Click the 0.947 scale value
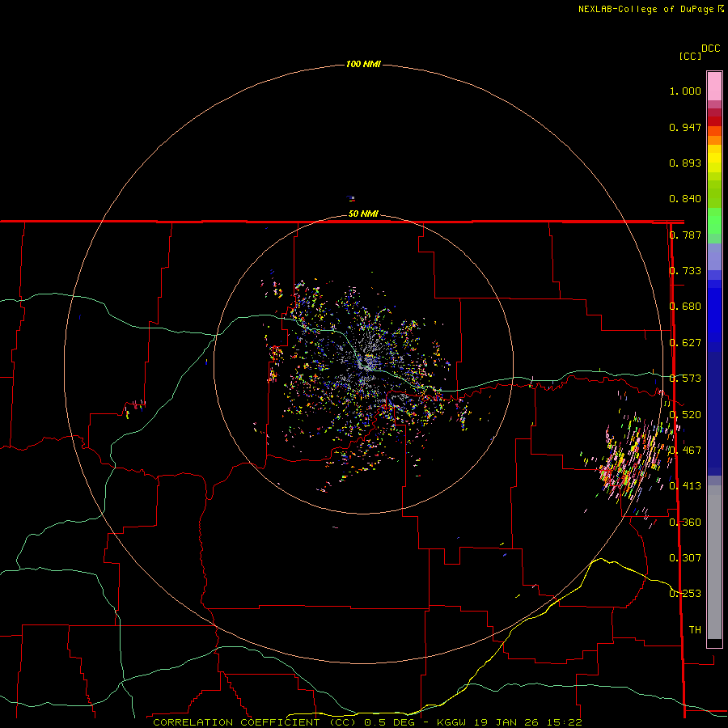The height and width of the screenshot is (728, 728). (685, 127)
